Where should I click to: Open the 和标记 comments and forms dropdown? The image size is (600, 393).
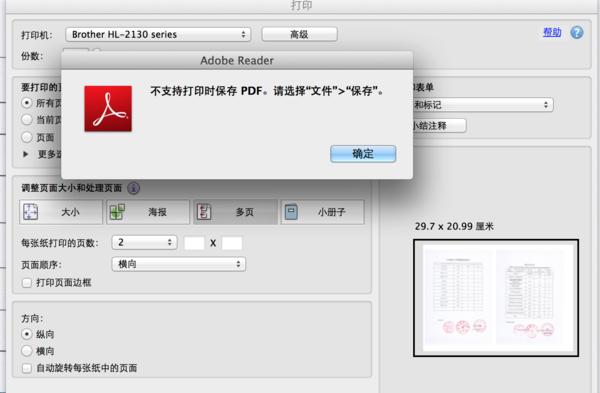[x=483, y=105]
